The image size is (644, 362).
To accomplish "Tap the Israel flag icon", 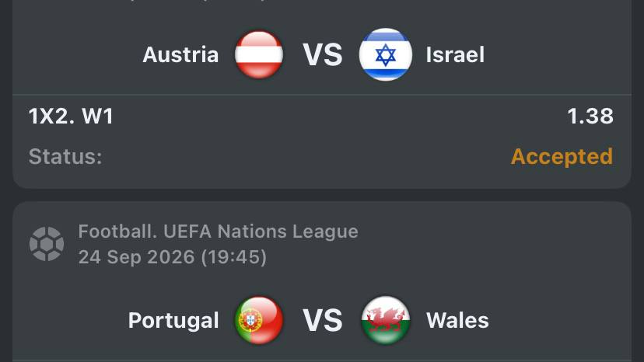I will click(x=385, y=54).
